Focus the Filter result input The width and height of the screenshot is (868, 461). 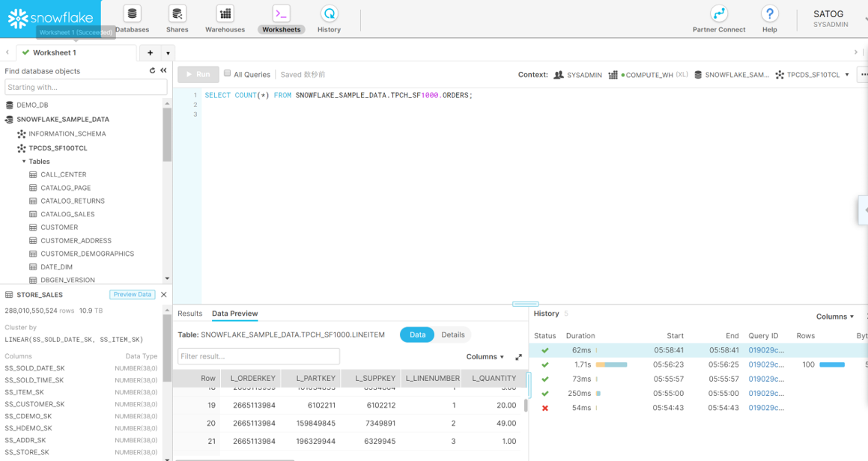click(x=258, y=356)
